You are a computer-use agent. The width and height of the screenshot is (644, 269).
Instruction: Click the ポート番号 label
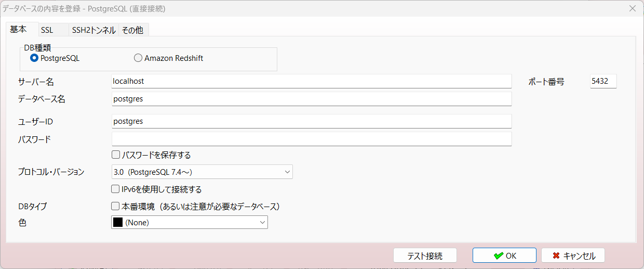(546, 82)
